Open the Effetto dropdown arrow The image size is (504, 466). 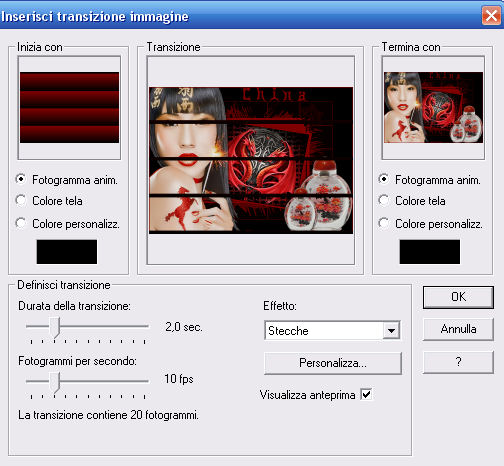(391, 330)
